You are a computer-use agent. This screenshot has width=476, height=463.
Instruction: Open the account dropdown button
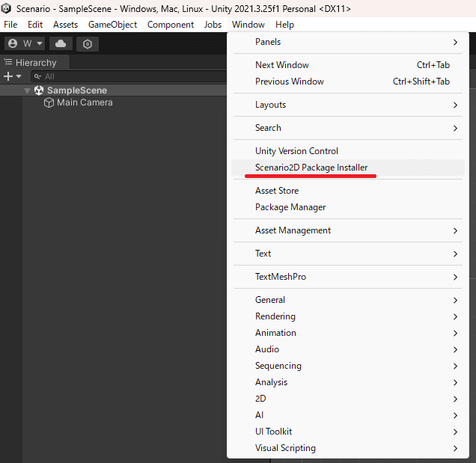(x=25, y=43)
